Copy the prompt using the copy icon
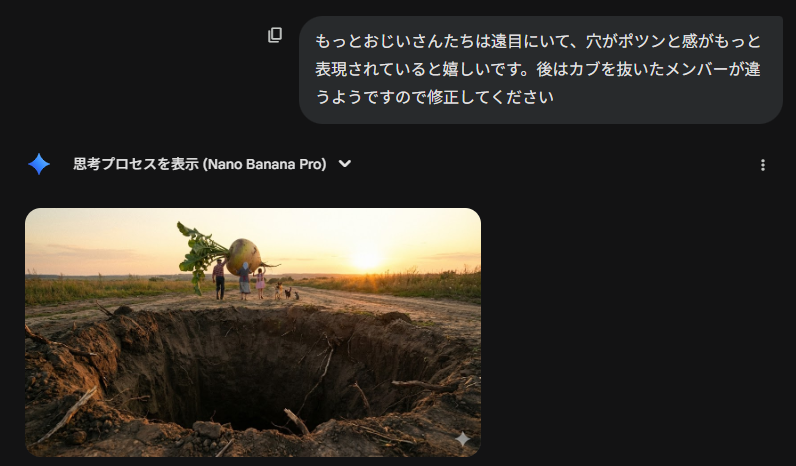This screenshot has height=466, width=796. [x=275, y=35]
